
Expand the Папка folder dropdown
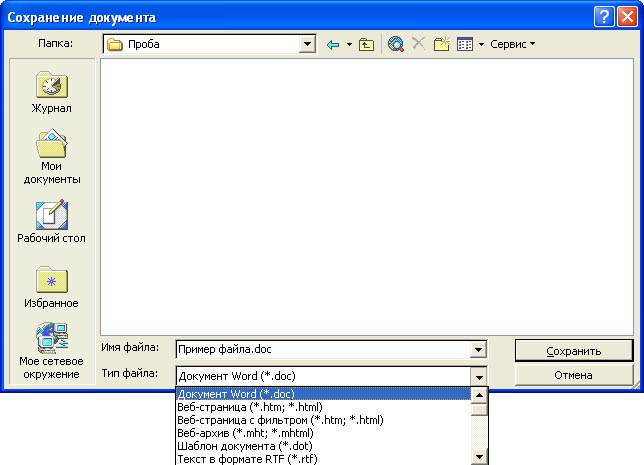coord(308,44)
